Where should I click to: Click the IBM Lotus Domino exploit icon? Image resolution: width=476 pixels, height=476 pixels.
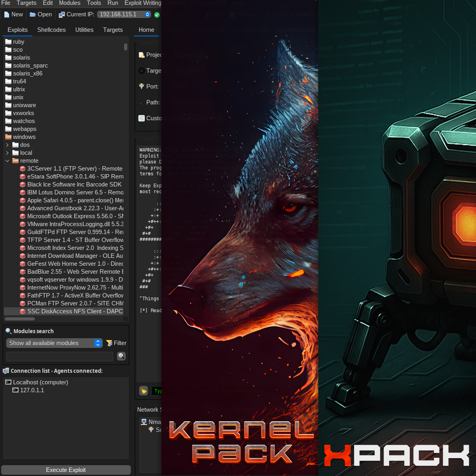click(x=23, y=192)
